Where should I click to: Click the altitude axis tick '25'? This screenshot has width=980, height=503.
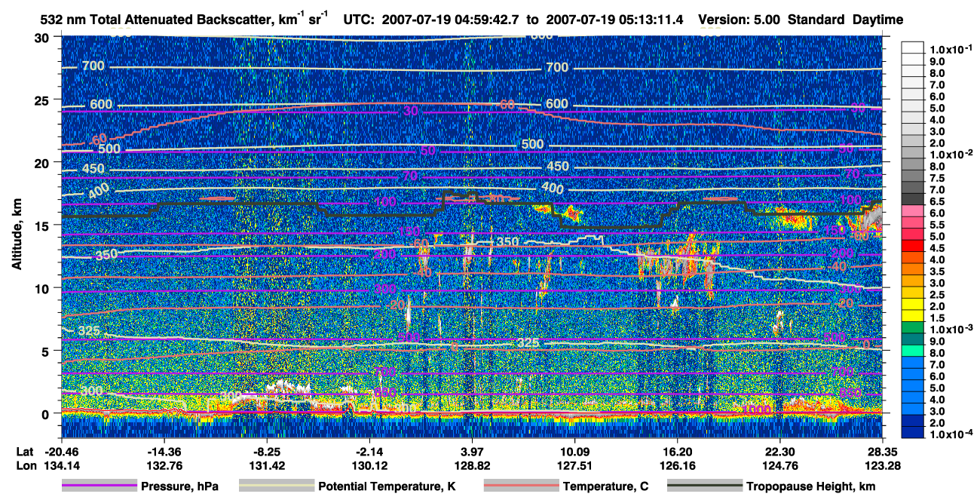[x=44, y=100]
